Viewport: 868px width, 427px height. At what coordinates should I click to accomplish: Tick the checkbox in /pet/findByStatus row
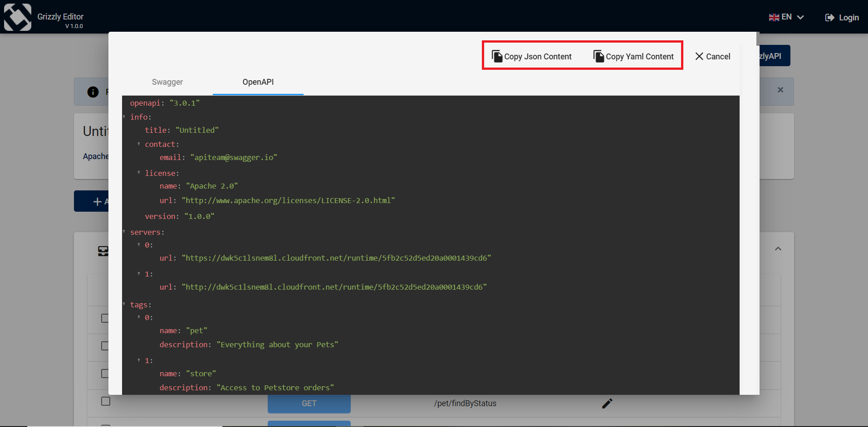point(106,401)
